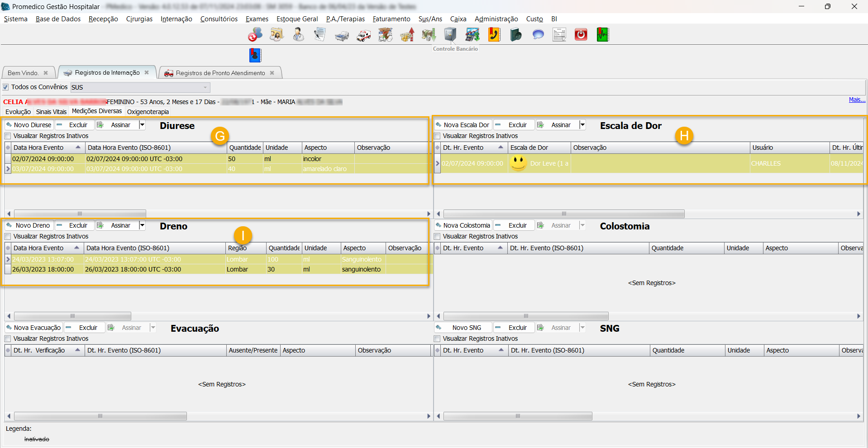Viewport: 868px width, 448px height.
Task: Expand the Assinar dropdown arrow in Diurese
Action: pos(142,125)
